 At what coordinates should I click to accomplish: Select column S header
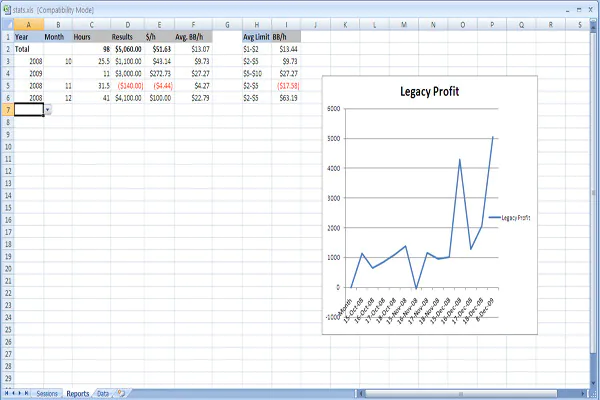pyautogui.click(x=580, y=25)
